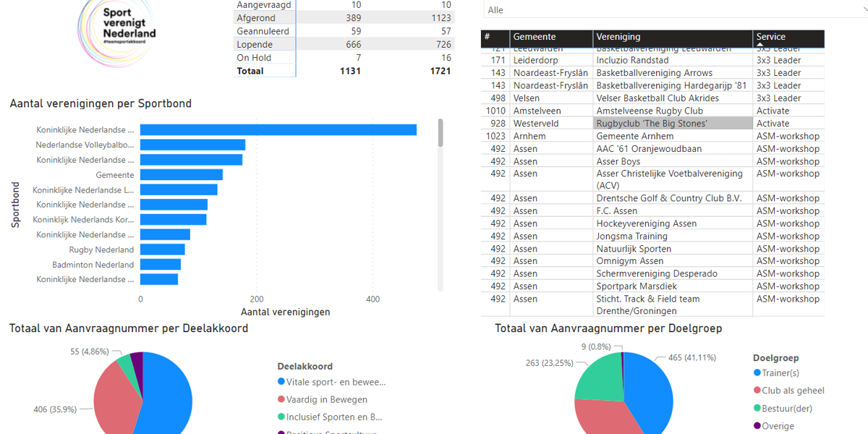Screen dimensions: 868x434
Task: Select the Nederlandse Volleybalbond bar
Action: pyautogui.click(x=192, y=145)
